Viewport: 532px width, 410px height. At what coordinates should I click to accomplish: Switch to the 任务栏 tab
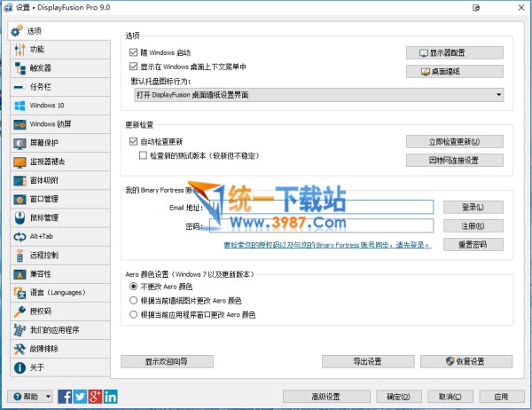(x=56, y=87)
